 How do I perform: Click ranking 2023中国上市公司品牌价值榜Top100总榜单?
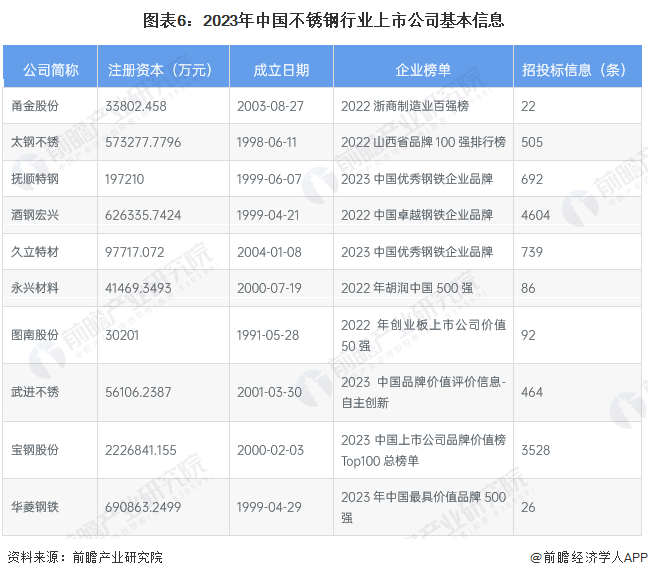pos(424,450)
